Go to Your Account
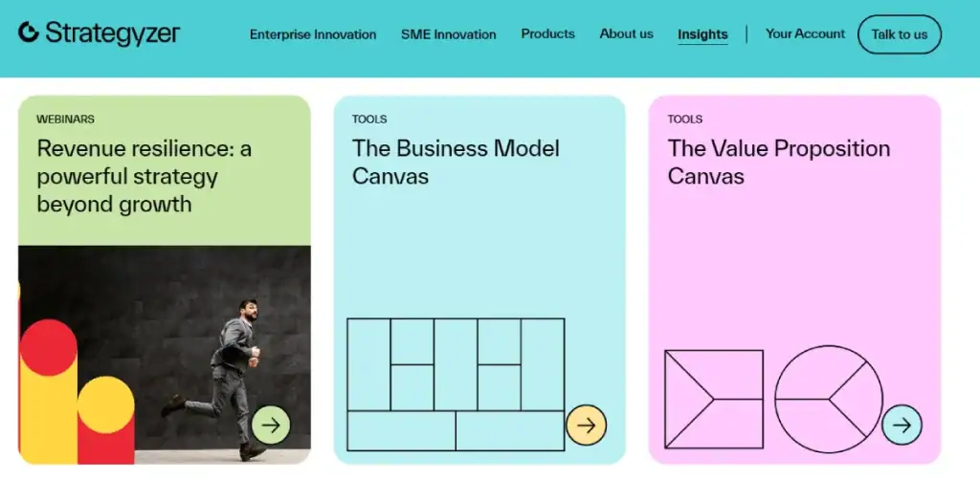Screen dimensions: 980x480 805,33
